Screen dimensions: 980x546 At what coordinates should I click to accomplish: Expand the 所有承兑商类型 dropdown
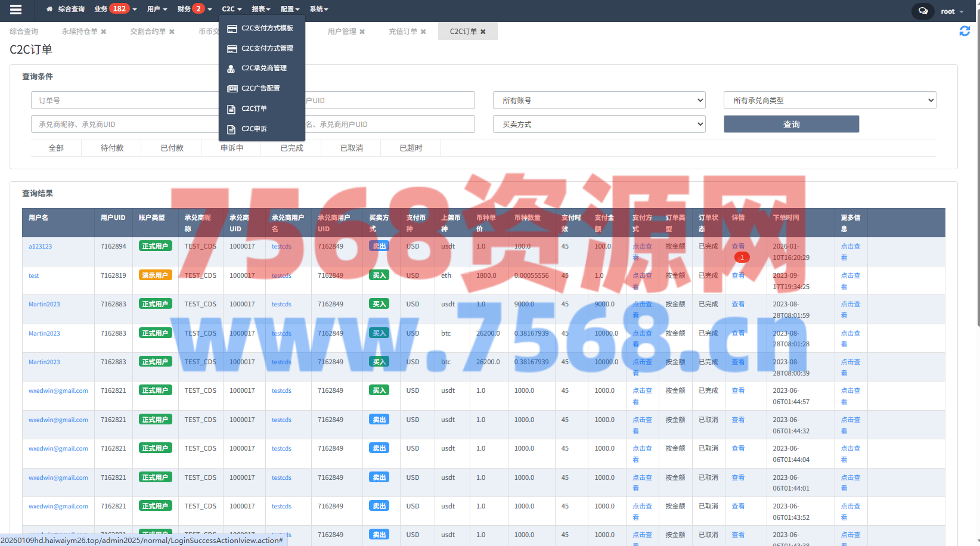tap(829, 100)
